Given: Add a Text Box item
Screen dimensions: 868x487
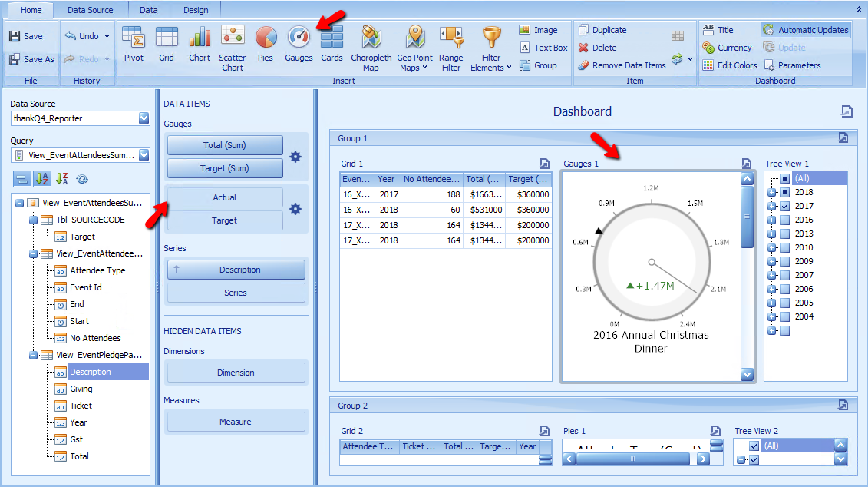Looking at the screenshot, I should pos(543,48).
